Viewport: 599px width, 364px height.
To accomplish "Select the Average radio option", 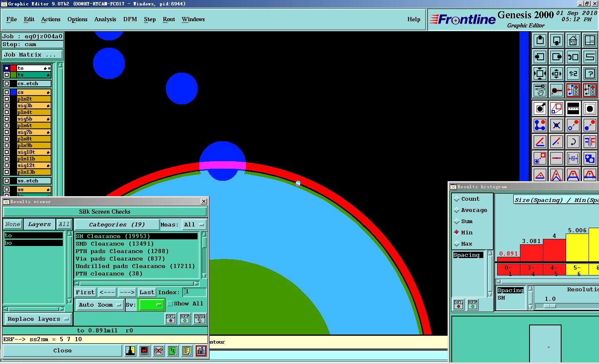I will coord(457,210).
